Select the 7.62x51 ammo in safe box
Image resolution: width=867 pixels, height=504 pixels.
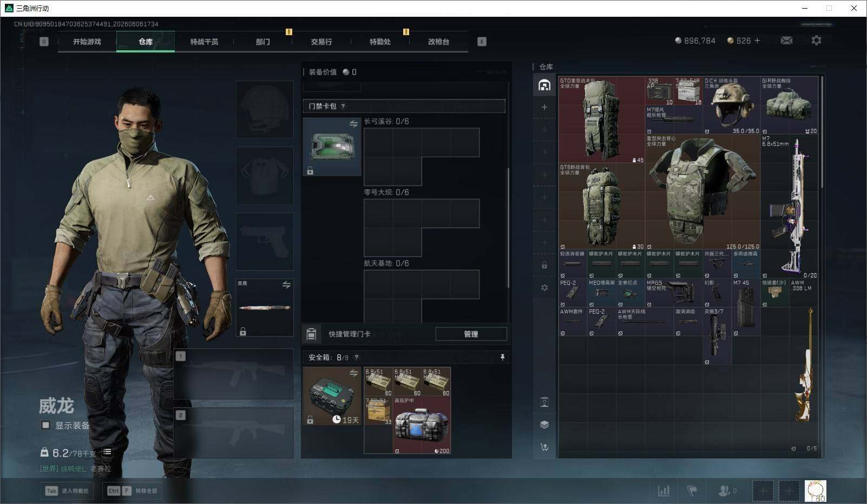378,410
